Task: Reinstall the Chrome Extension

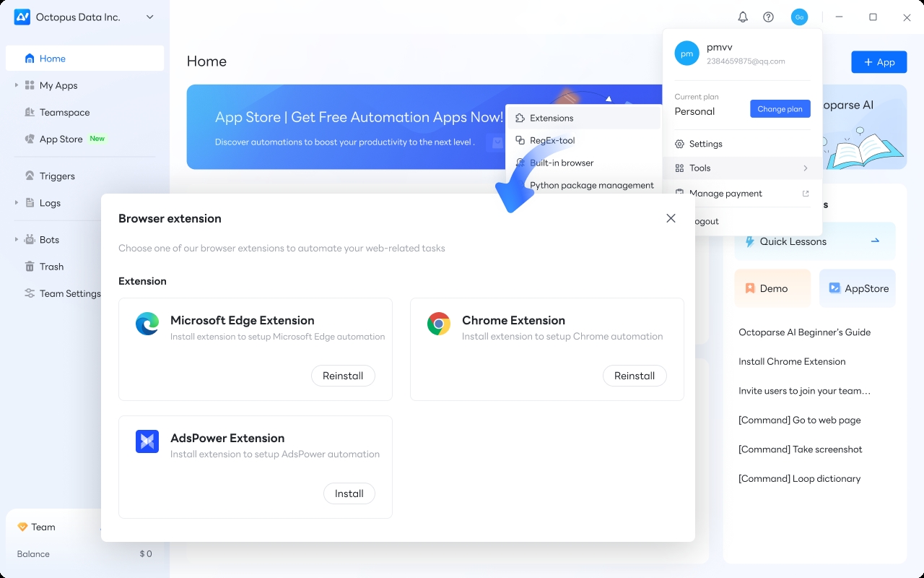Action: 635,376
